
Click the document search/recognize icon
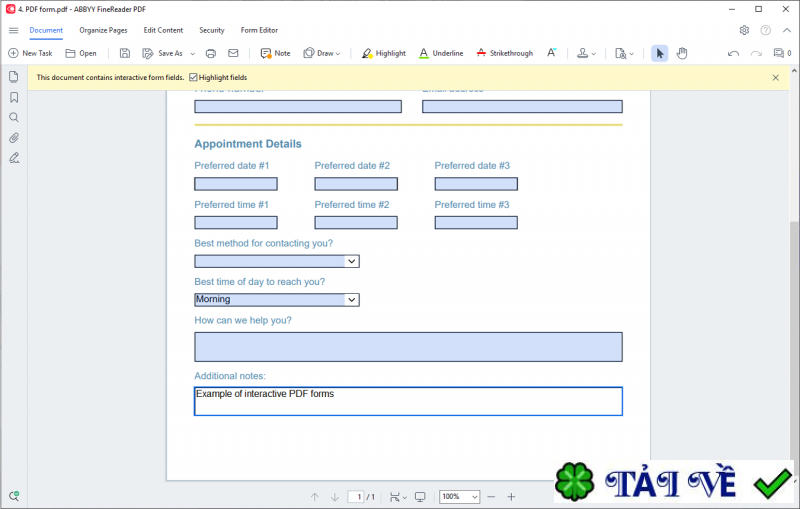coord(620,53)
